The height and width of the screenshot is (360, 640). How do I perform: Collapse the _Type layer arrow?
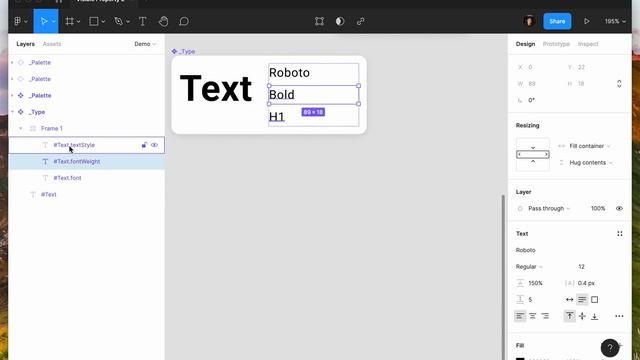click(12, 112)
